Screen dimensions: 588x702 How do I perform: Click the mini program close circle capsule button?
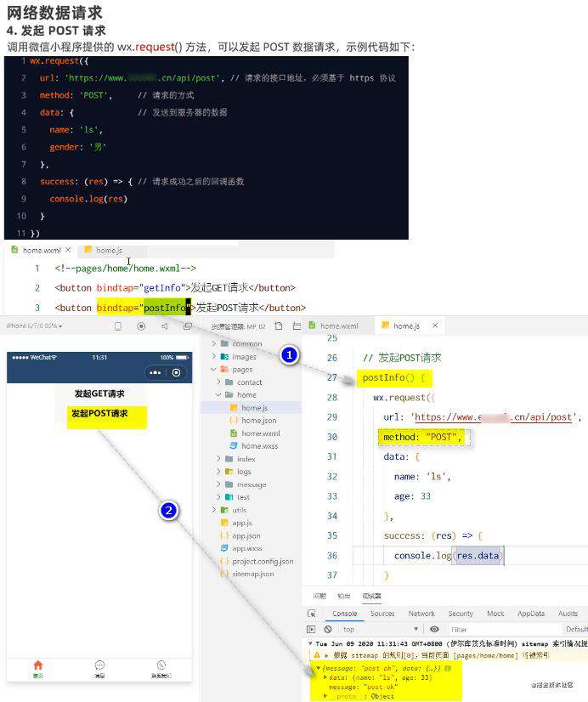click(176, 372)
